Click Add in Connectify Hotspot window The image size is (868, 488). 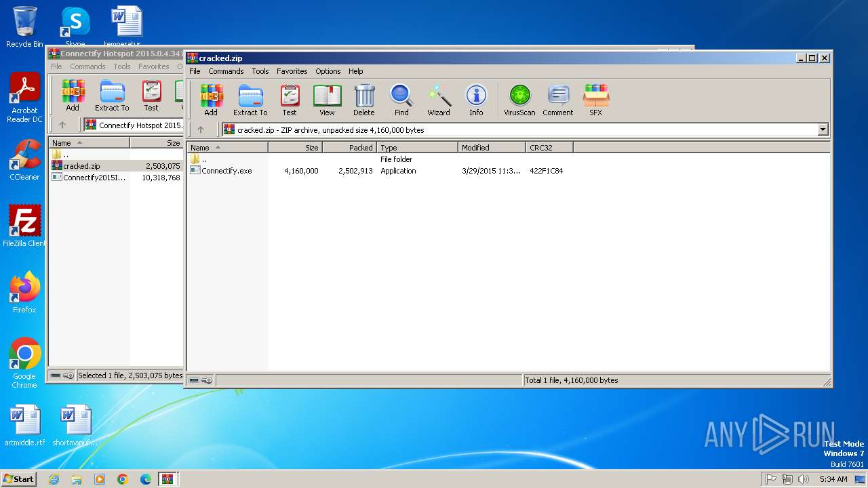pos(73,96)
